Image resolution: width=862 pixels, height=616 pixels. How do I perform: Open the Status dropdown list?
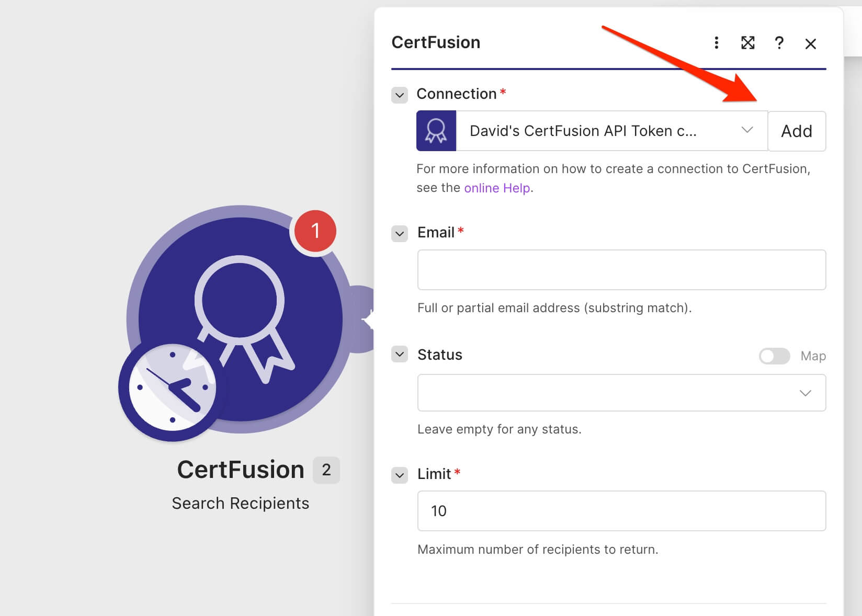(621, 393)
